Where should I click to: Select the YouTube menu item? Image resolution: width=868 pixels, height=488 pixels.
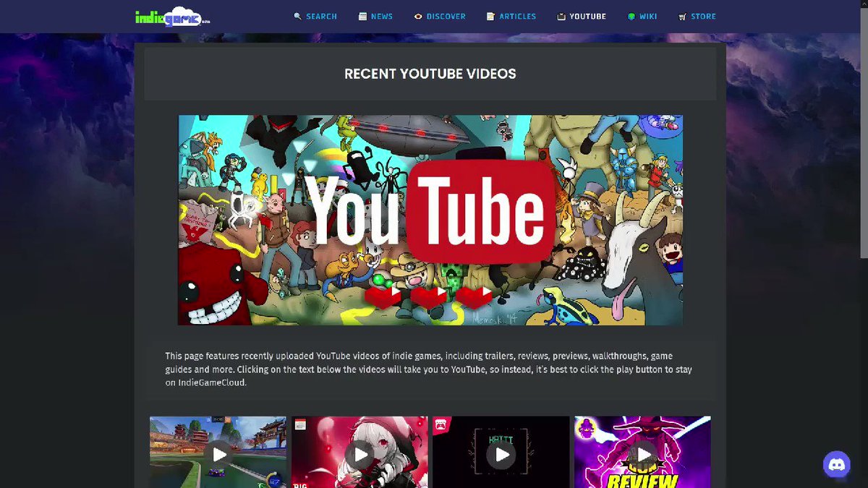click(582, 16)
